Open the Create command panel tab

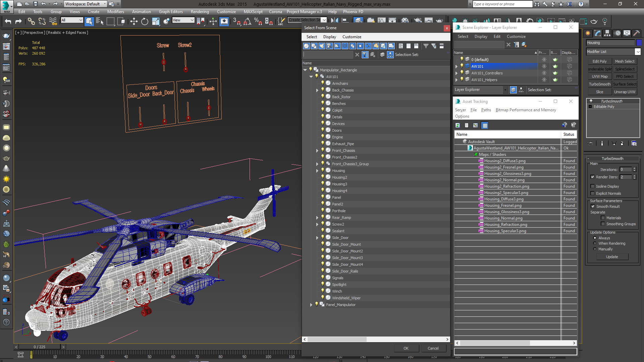click(588, 33)
